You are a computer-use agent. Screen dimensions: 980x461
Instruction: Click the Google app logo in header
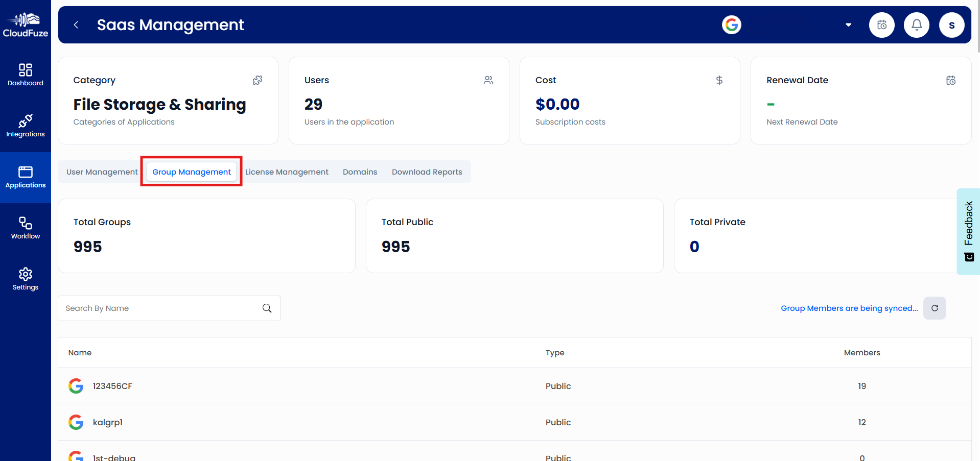pyautogui.click(x=732, y=25)
